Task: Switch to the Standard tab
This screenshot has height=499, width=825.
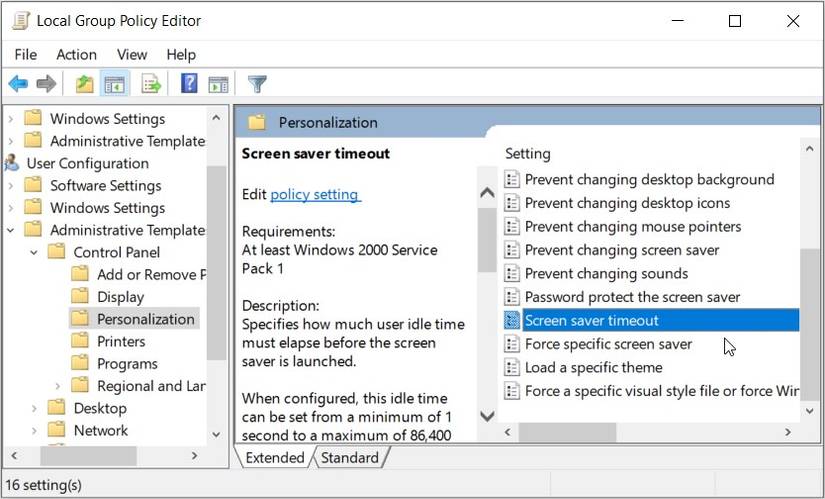Action: point(349,458)
